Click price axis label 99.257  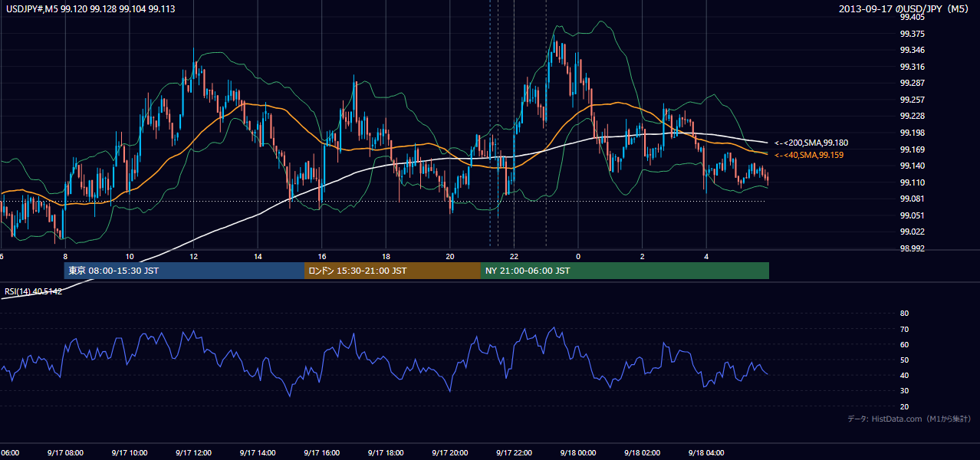(x=912, y=100)
